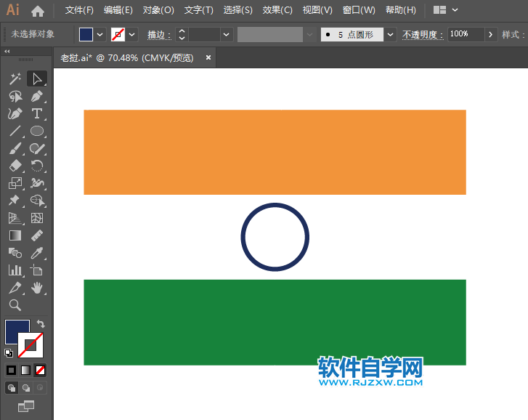528x420 pixels.
Task: Choose the Gradient tool
Action: [x=15, y=235]
